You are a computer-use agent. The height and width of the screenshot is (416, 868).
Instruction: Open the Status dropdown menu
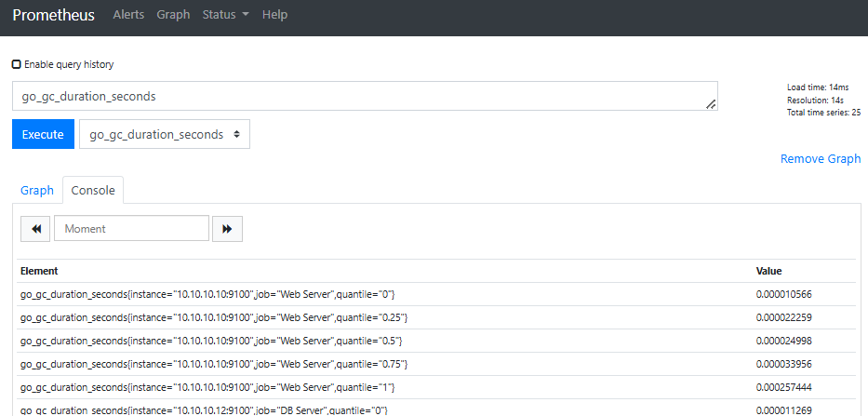pos(225,15)
